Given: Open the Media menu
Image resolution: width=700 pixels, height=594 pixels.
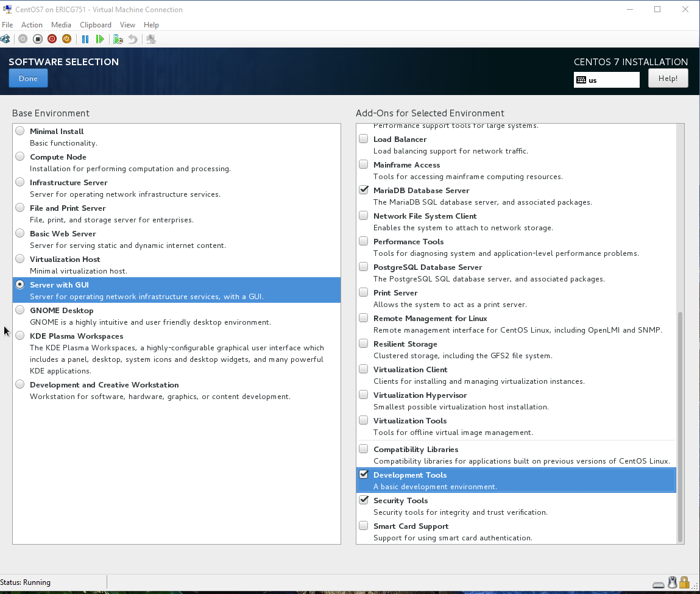Looking at the screenshot, I should [x=61, y=25].
